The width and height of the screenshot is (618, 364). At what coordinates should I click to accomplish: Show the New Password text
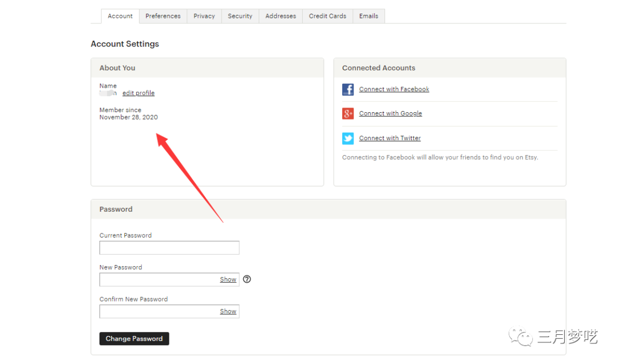pyautogui.click(x=228, y=279)
